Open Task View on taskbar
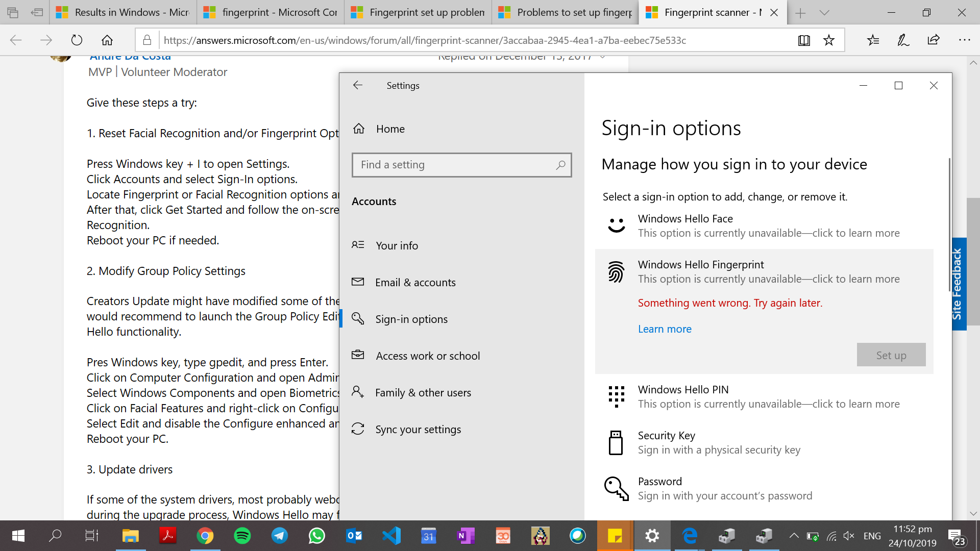 click(92, 536)
